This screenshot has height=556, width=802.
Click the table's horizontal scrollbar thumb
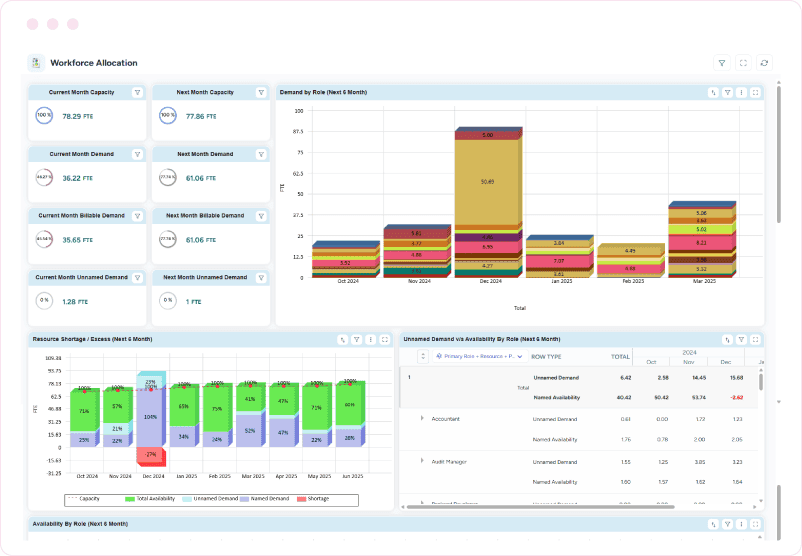click(x=540, y=507)
